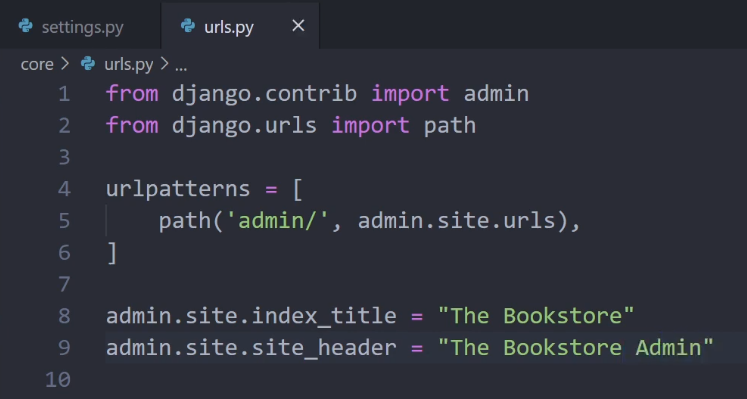Click Python icon on urls.py tab

tap(188, 26)
